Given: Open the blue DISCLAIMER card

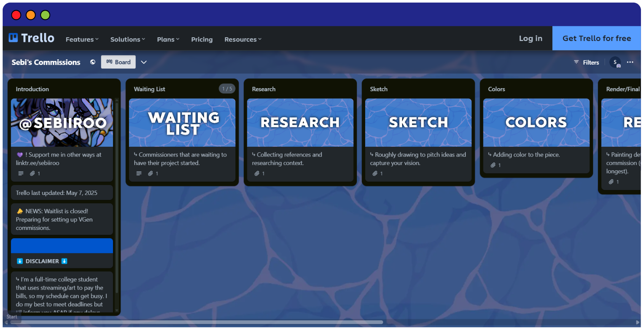Looking at the screenshot, I should 62,253.
